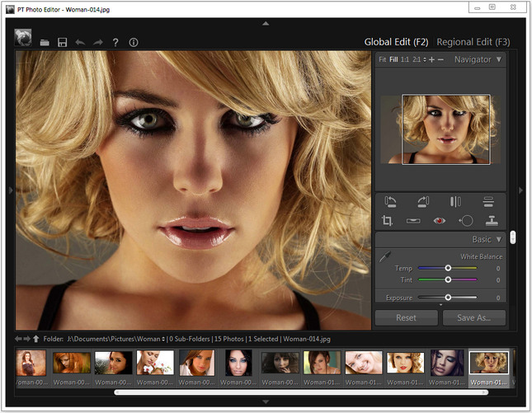Pick the white balance eyedropper
532x413 pixels.
pyautogui.click(x=384, y=257)
